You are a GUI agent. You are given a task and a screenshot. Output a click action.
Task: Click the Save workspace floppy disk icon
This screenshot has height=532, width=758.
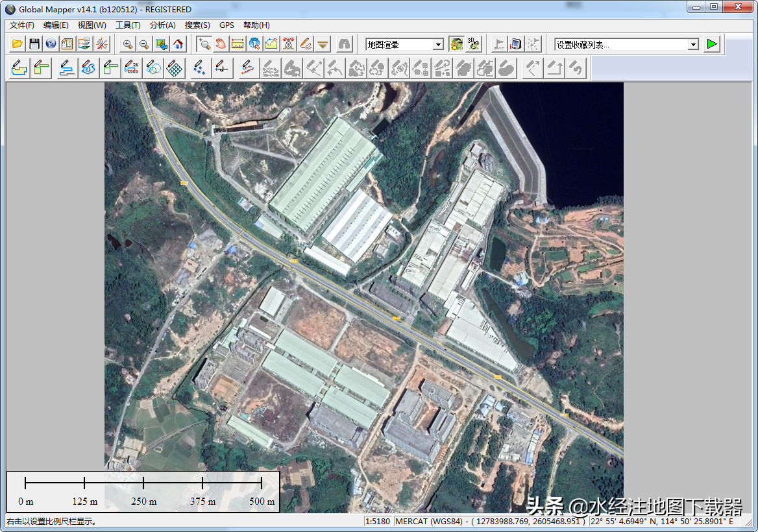click(34, 44)
